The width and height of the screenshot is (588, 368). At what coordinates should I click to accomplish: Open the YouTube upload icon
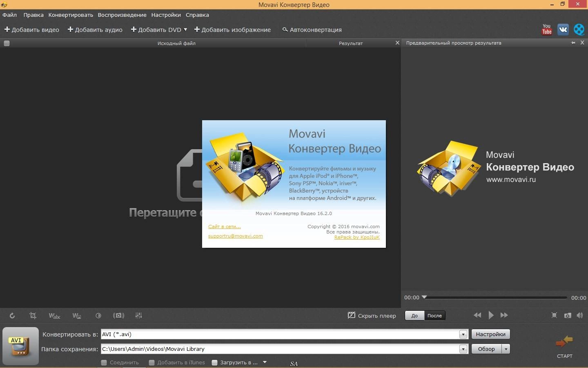coord(547,29)
